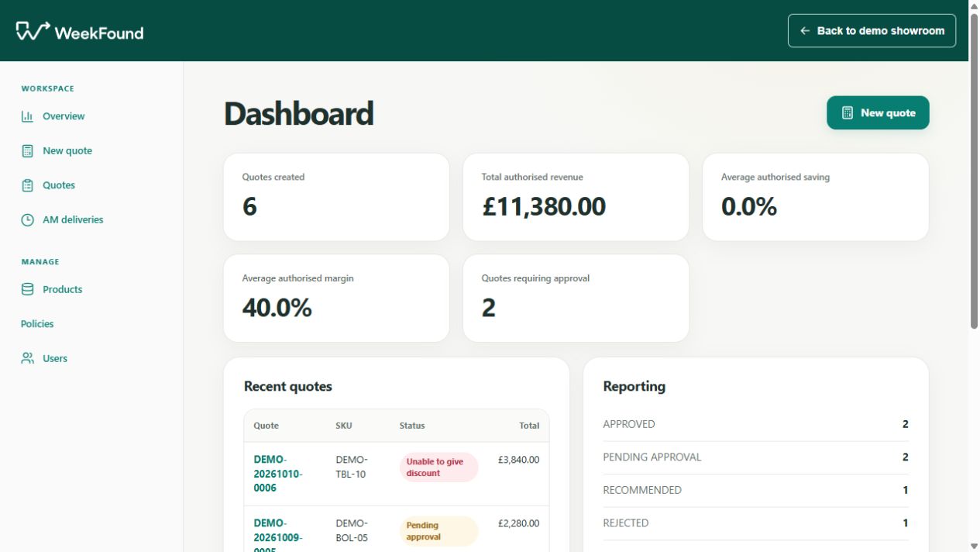Click the Average authorised saving card
980x552 pixels.
point(815,197)
